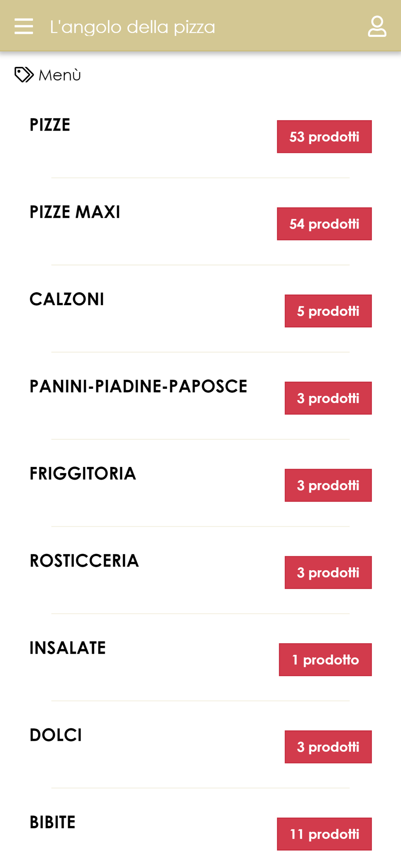Tap the L'angolo della pizza title
The height and width of the screenshot is (868, 401).
(x=132, y=27)
